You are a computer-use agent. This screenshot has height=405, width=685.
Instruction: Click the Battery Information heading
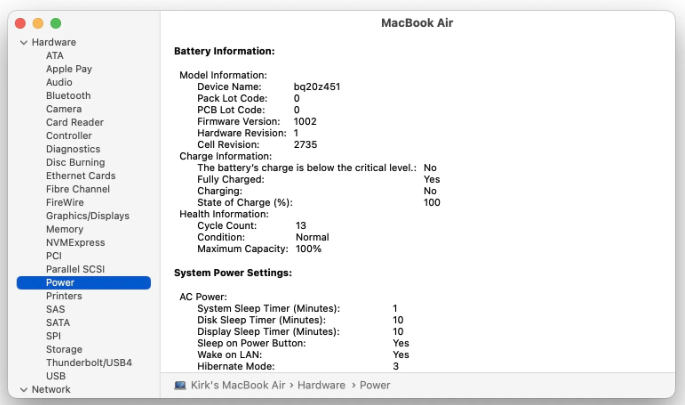(224, 51)
